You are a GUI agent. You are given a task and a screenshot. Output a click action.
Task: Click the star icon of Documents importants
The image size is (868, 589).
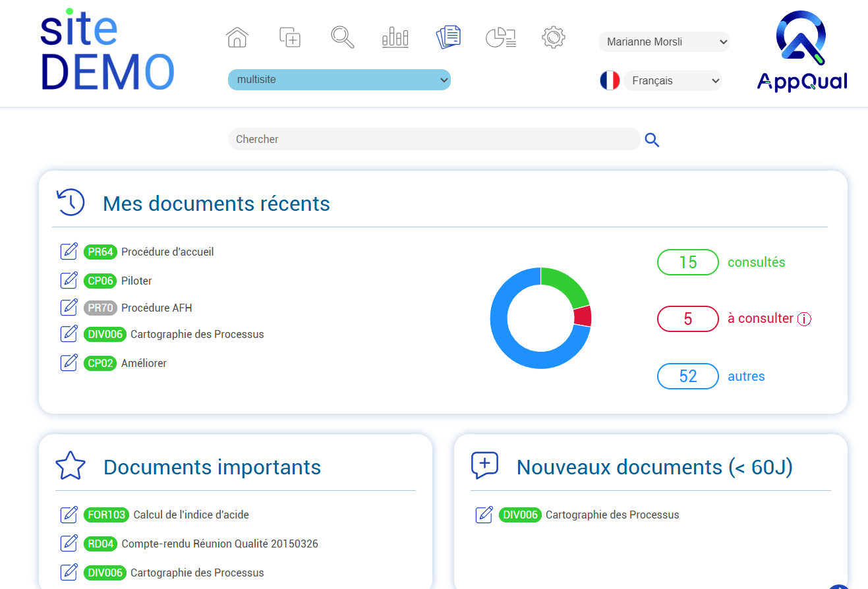pos(71,466)
